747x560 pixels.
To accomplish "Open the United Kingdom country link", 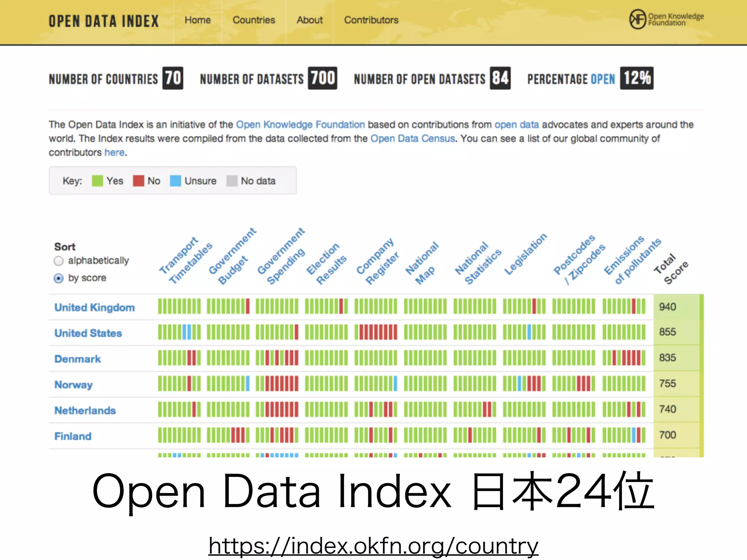I will [94, 308].
